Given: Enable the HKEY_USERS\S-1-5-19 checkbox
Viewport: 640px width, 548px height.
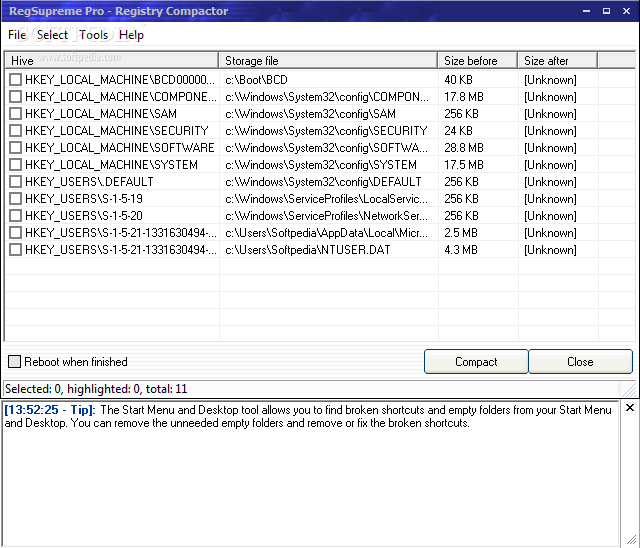Looking at the screenshot, I should point(16,199).
